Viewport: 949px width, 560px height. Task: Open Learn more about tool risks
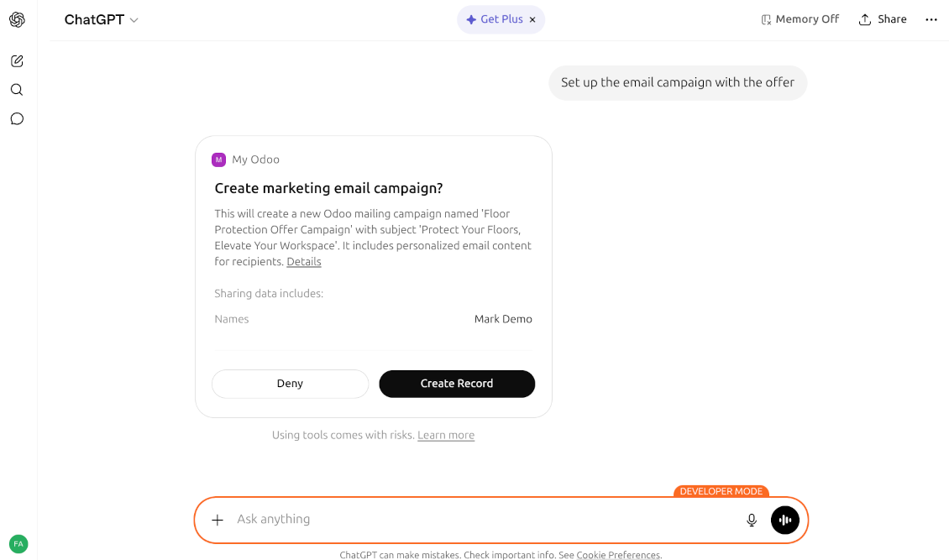pos(446,435)
